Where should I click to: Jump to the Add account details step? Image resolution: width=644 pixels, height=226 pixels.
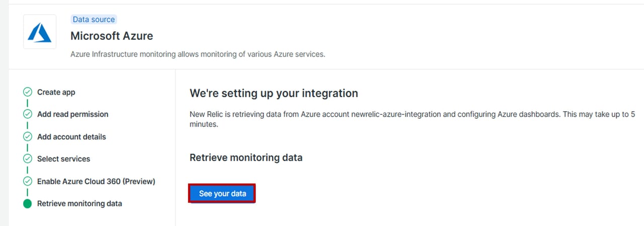coord(71,137)
